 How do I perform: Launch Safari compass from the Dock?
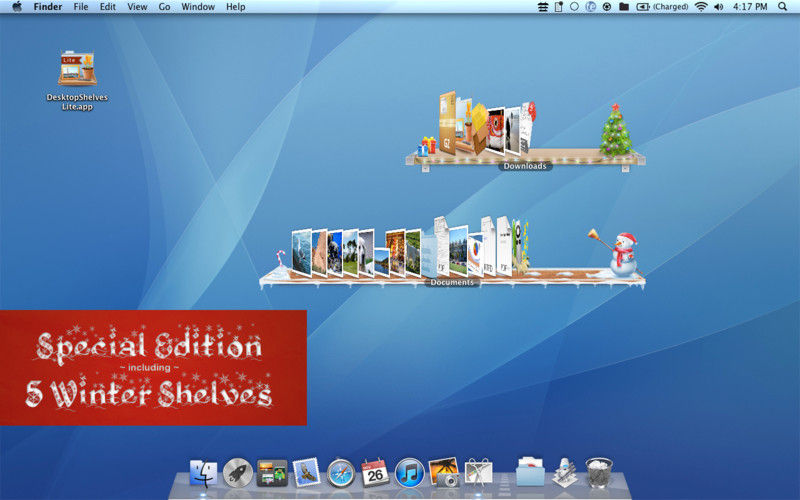click(x=341, y=473)
